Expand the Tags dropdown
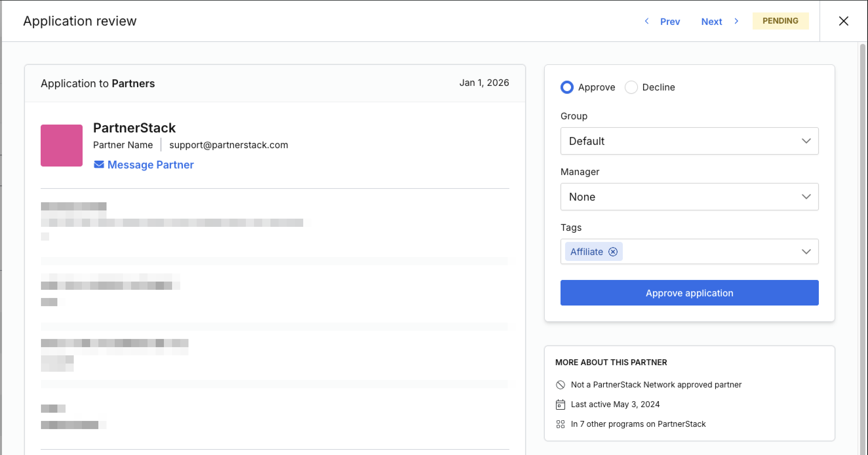Image resolution: width=868 pixels, height=455 pixels. tap(806, 252)
